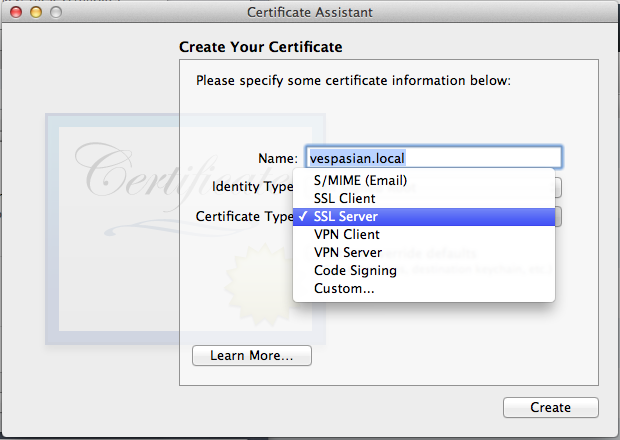Click the gray zoom window button
Screen dimensions: 620x440
pyautogui.click(x=56, y=12)
